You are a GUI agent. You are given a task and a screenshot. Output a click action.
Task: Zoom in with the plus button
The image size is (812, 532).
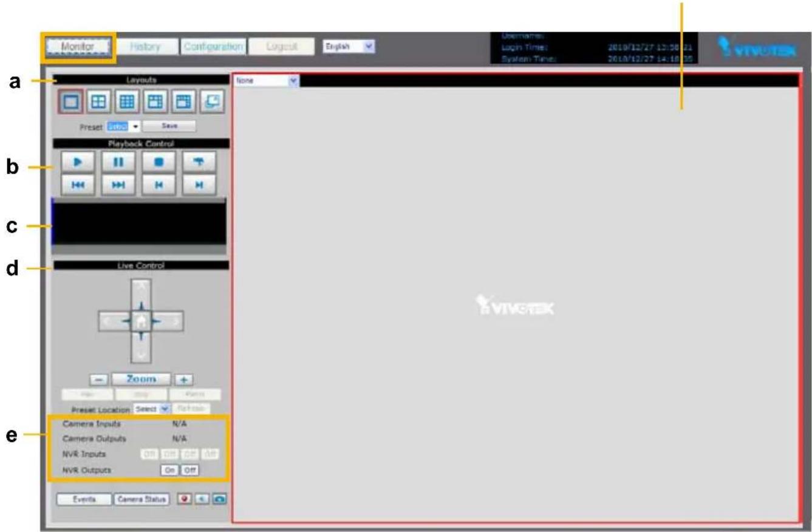[x=183, y=380]
